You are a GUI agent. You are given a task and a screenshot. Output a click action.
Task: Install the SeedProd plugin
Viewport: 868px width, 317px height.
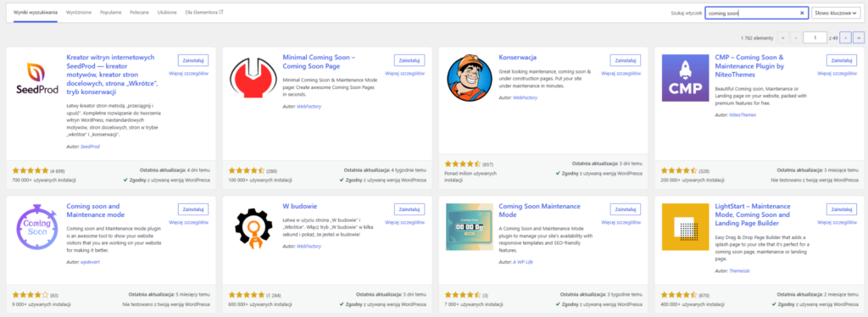pos(193,60)
